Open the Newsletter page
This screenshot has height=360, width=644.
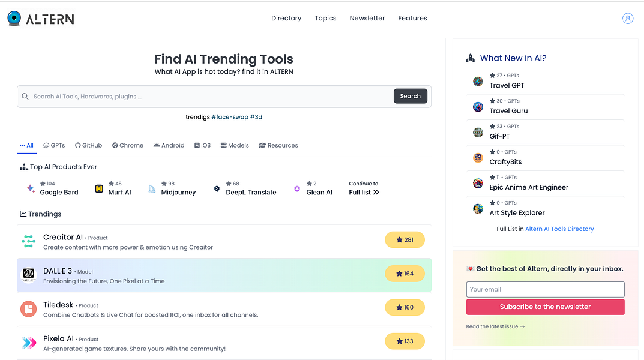367,18
